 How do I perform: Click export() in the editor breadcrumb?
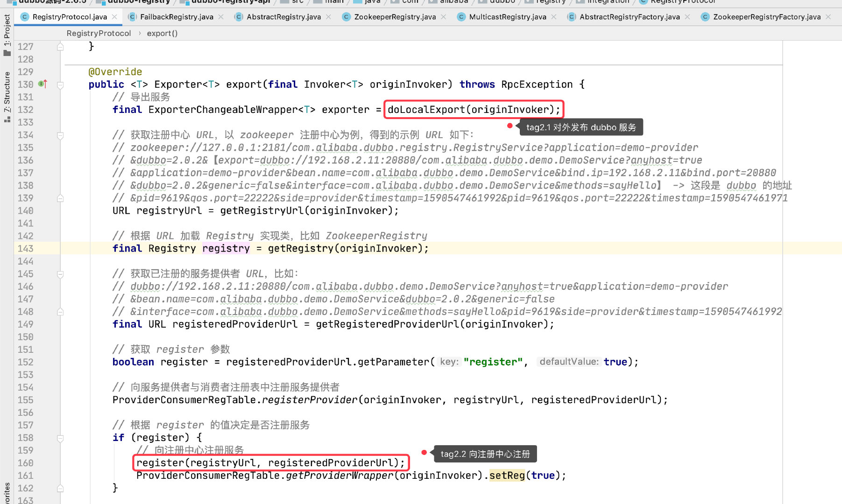[x=162, y=33]
